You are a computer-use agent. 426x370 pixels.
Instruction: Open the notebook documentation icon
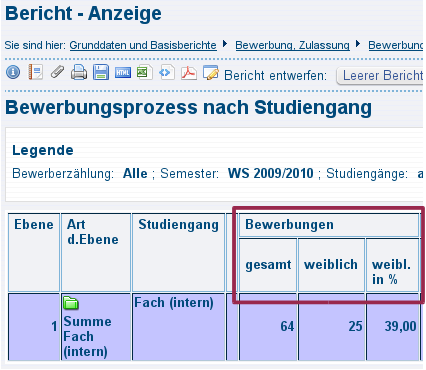coord(35,72)
